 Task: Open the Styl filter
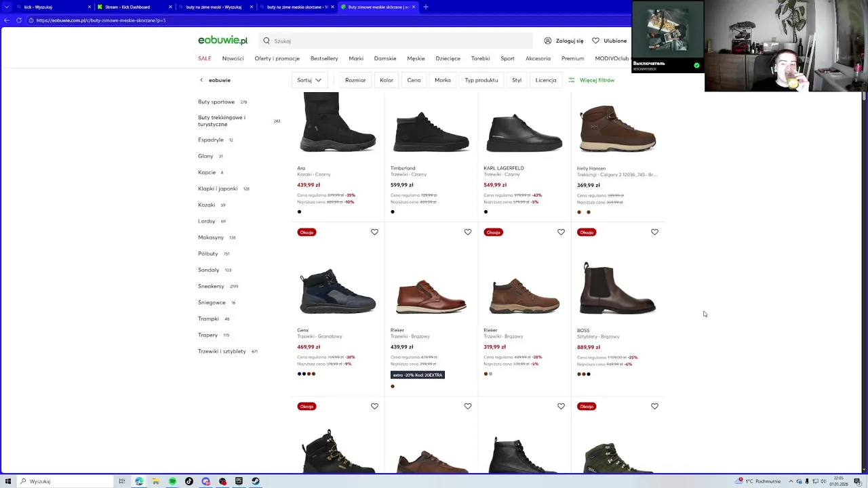(x=517, y=80)
